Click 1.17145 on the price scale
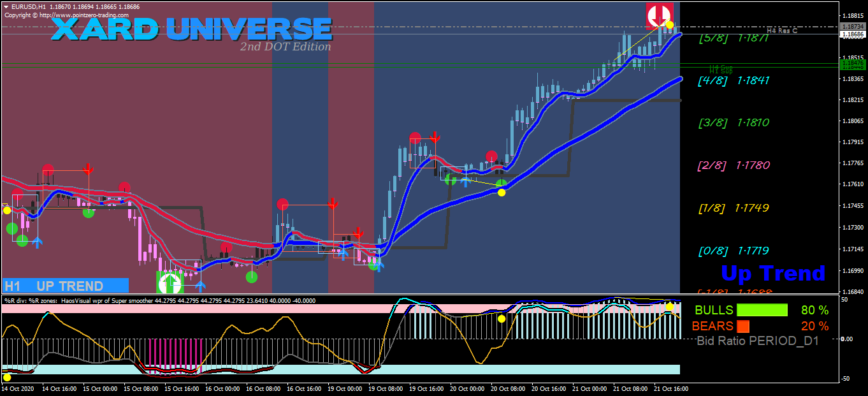This screenshot has height=396, width=868. point(853,249)
